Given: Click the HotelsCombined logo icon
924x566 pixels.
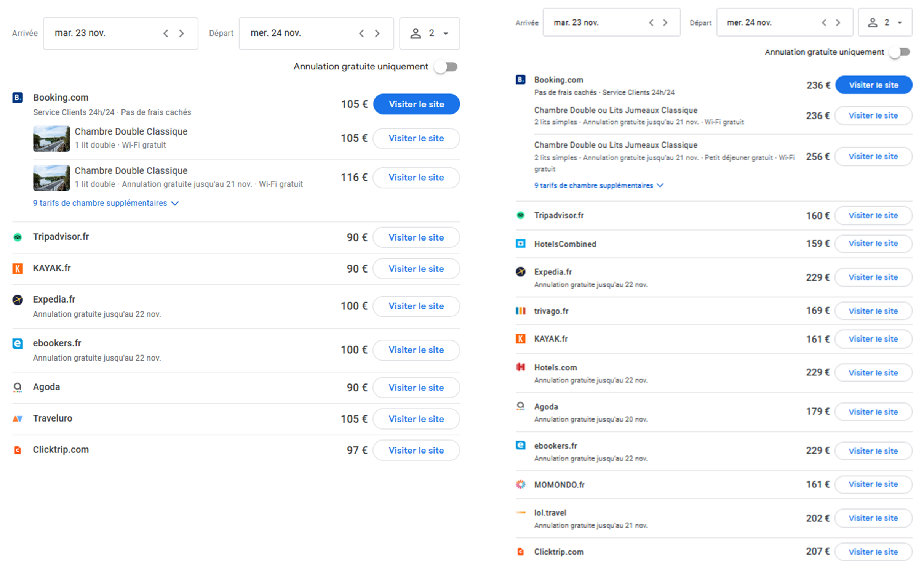Looking at the screenshot, I should 521,244.
